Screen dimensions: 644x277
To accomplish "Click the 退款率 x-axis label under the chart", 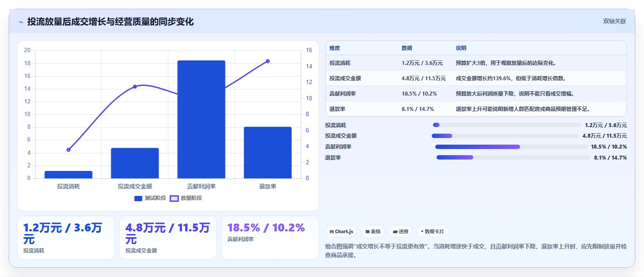I will 267,186.
